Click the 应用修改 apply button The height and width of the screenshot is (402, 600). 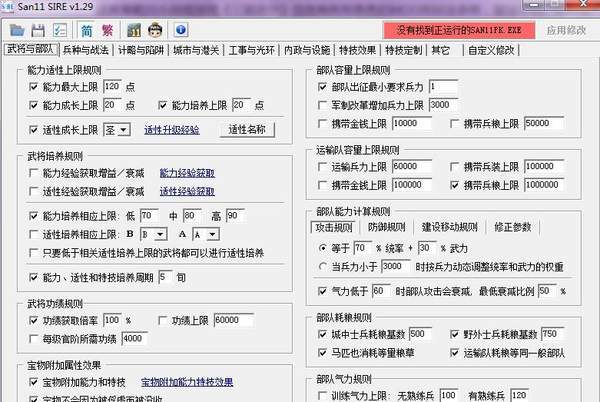tap(566, 30)
